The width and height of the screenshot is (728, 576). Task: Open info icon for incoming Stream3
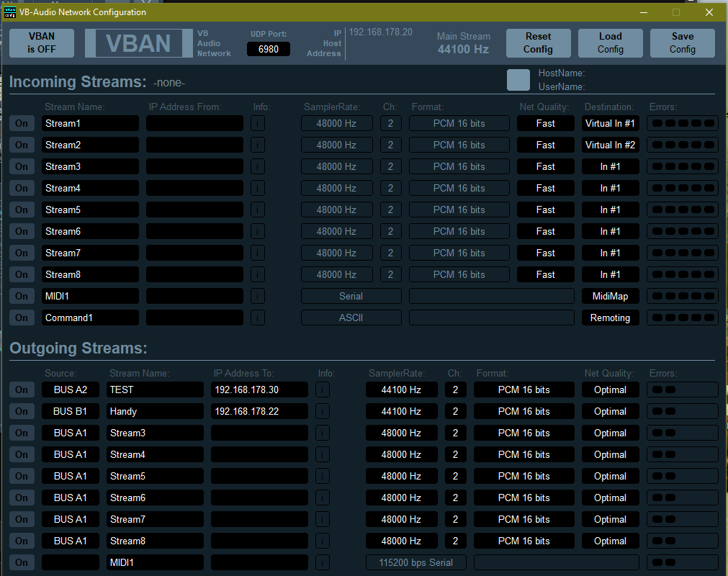(x=258, y=166)
